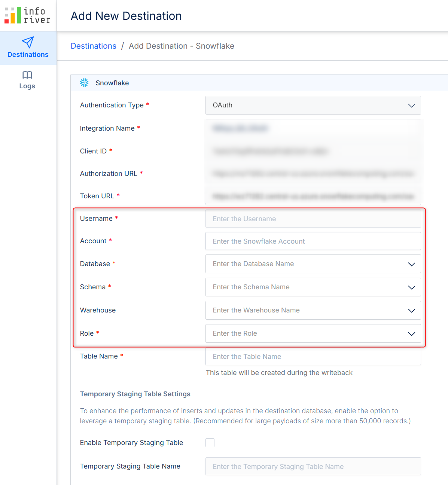The height and width of the screenshot is (485, 448).
Task: Expand the Role dropdown
Action: [411, 334]
